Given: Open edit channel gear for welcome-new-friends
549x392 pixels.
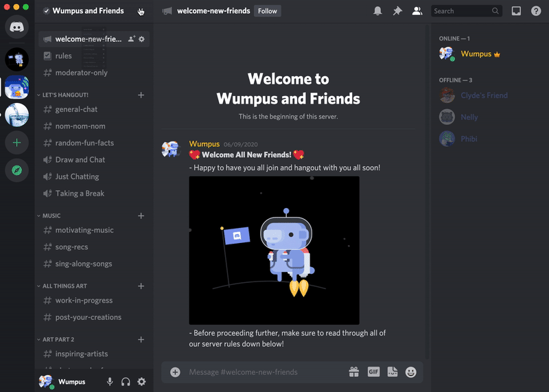Looking at the screenshot, I should 141,39.
